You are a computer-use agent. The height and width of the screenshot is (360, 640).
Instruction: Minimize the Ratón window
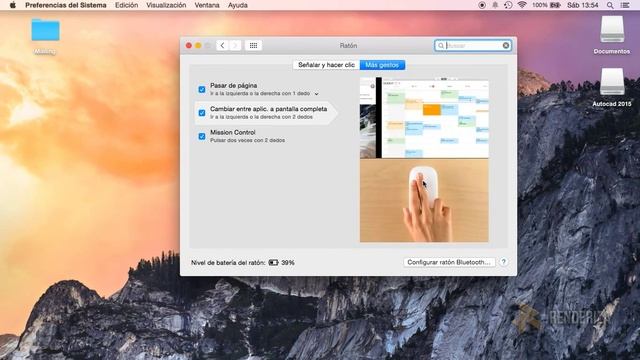click(x=198, y=45)
